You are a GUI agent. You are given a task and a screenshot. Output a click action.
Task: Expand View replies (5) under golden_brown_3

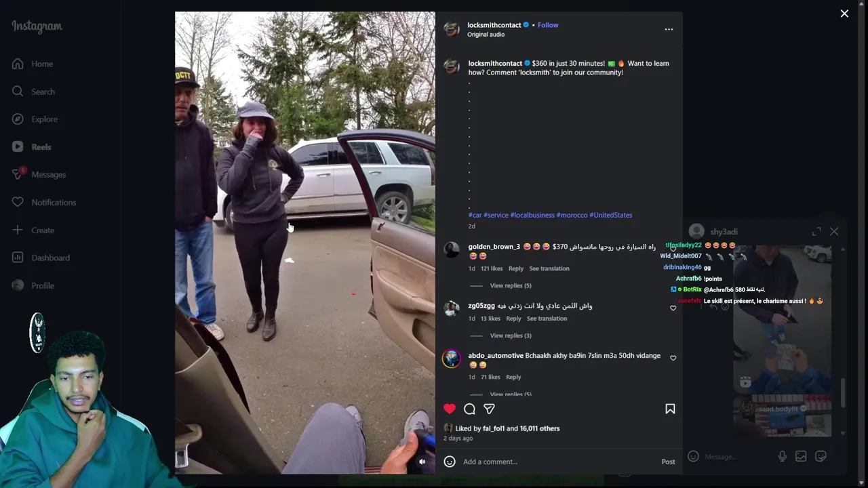click(x=511, y=285)
